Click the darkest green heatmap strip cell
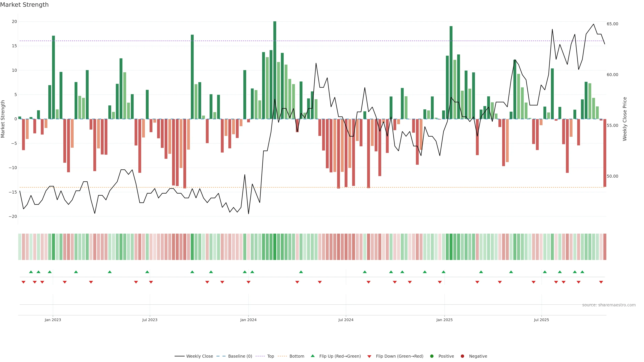This screenshot has width=644, height=362. (275, 247)
